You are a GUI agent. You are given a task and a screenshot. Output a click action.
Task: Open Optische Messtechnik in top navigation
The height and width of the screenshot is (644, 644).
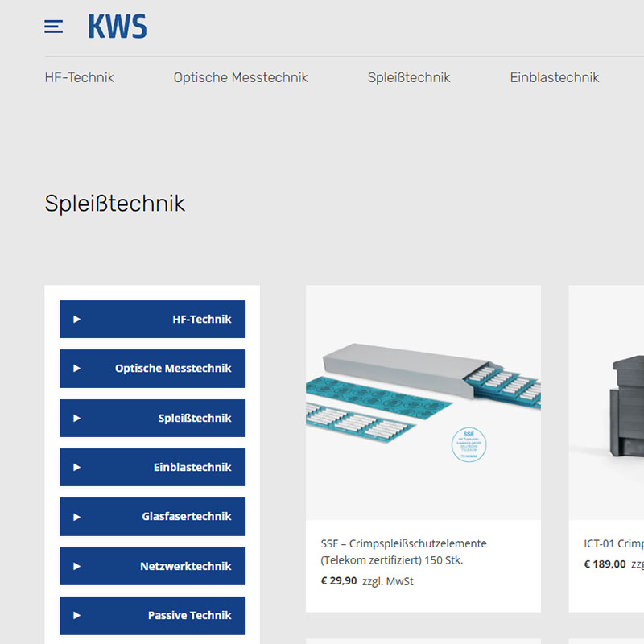click(x=241, y=78)
